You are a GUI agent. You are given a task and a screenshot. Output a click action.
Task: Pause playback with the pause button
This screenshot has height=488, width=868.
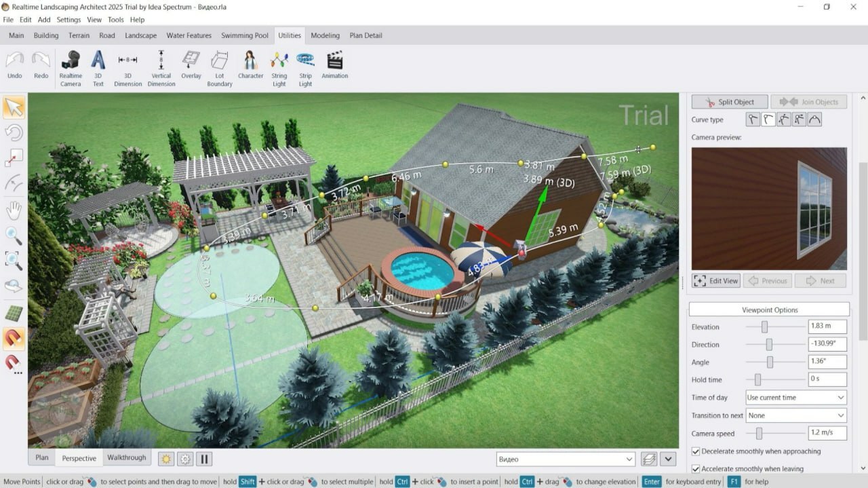(x=204, y=459)
